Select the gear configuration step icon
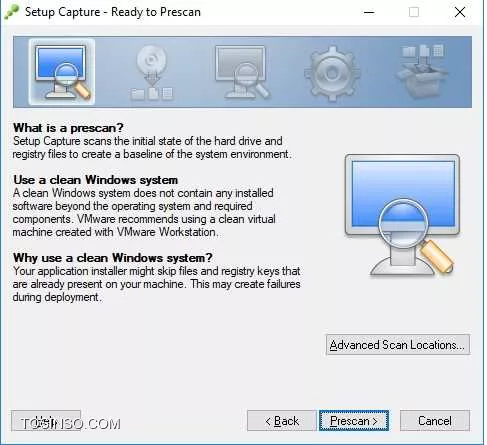The width and height of the screenshot is (487, 445). (332, 74)
